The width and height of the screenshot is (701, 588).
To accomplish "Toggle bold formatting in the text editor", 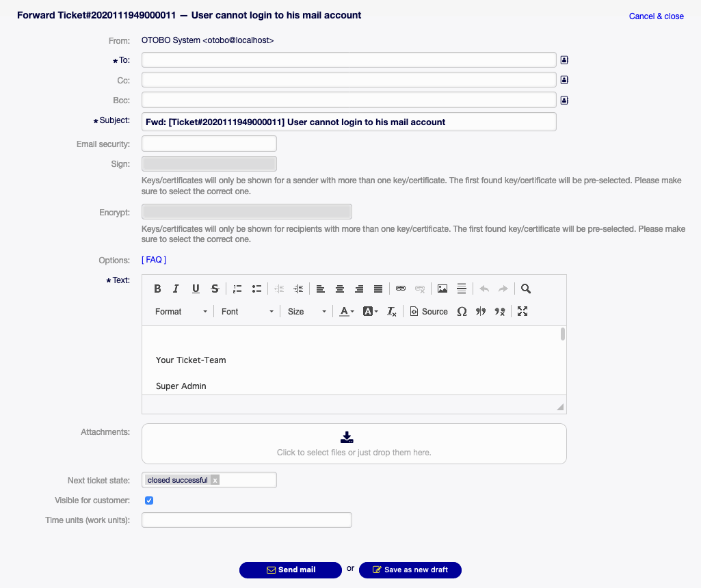I will tap(157, 288).
